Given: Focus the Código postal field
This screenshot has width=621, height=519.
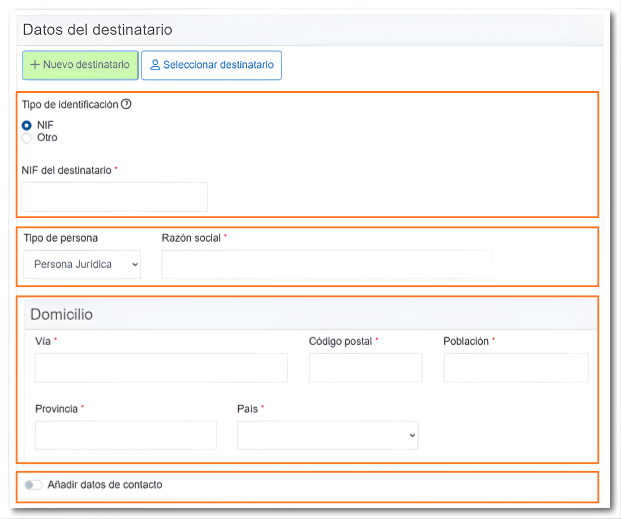Looking at the screenshot, I should point(366,368).
